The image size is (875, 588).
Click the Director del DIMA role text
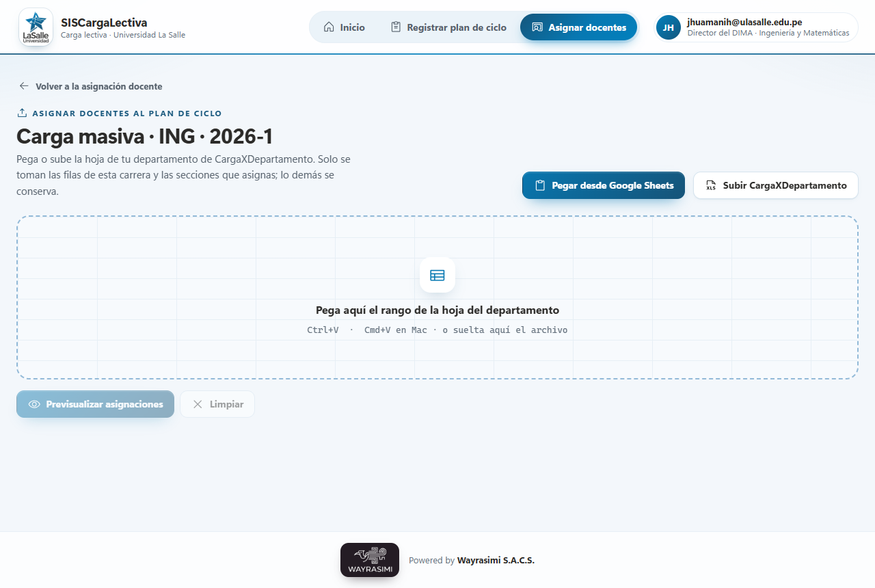pyautogui.click(x=768, y=33)
